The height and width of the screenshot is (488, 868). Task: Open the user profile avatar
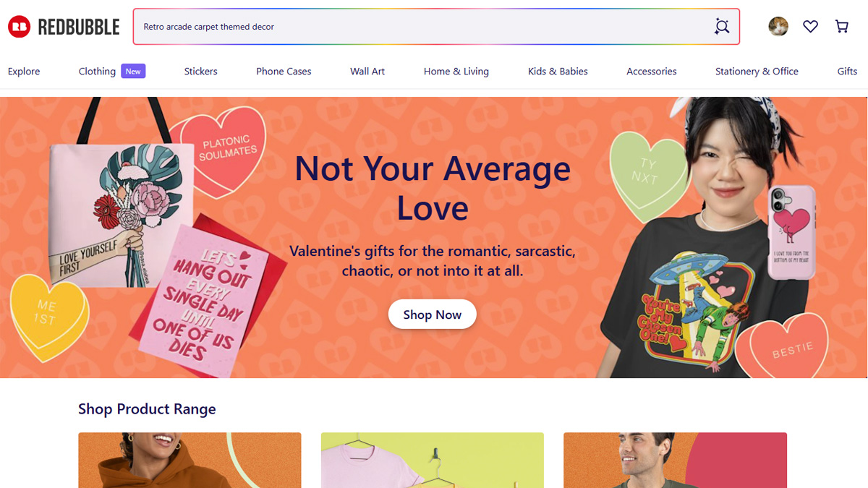778,27
